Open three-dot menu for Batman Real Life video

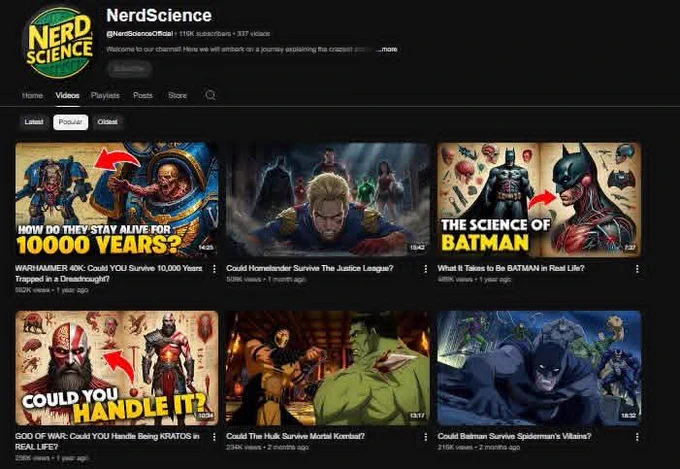point(637,269)
